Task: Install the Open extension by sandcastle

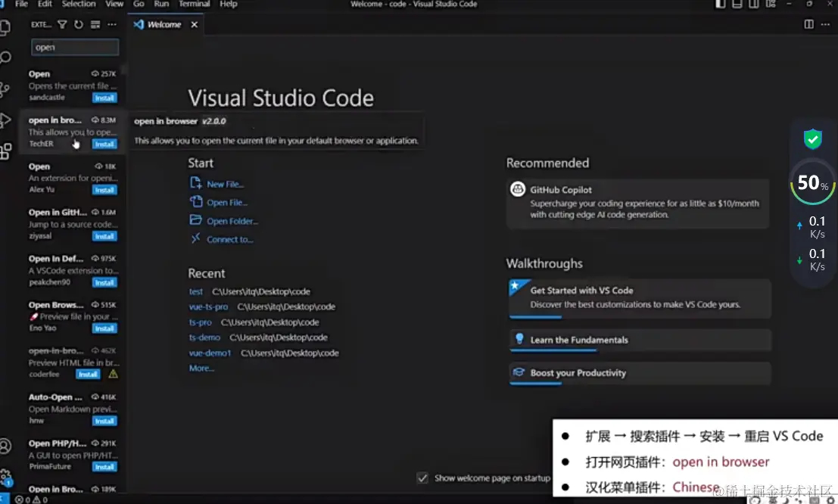Action: coord(104,98)
